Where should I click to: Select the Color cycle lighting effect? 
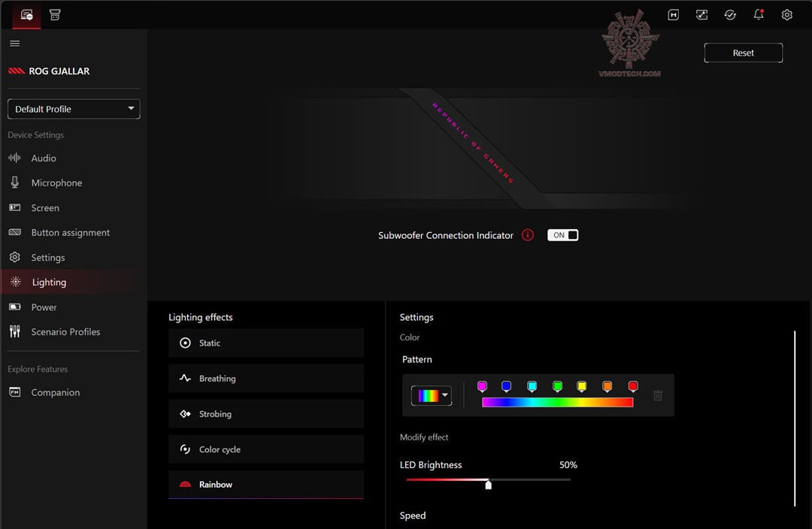coord(266,449)
